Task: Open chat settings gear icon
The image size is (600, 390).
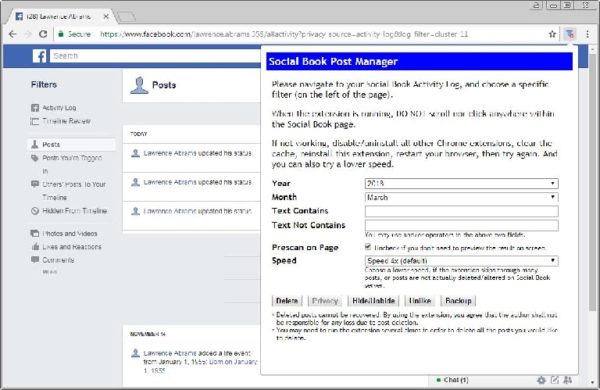Action: click(x=541, y=380)
